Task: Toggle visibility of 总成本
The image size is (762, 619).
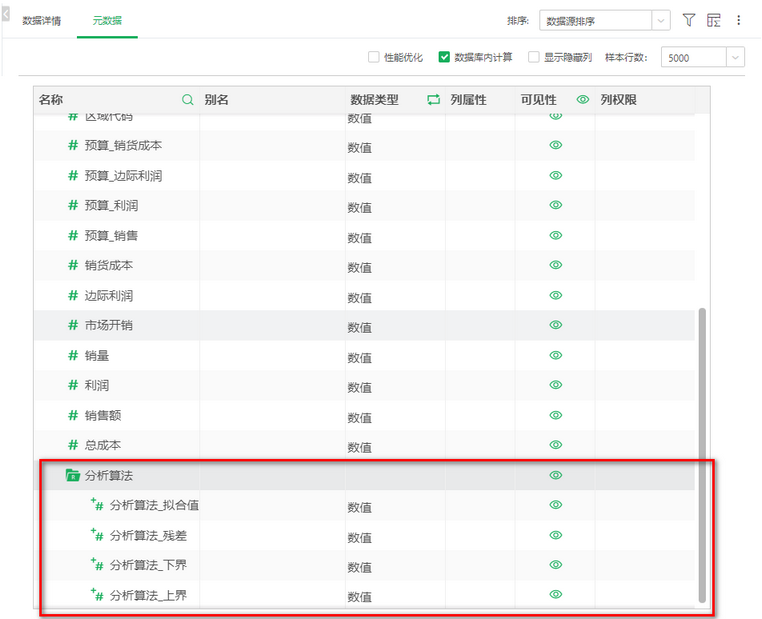Action: 555,445
